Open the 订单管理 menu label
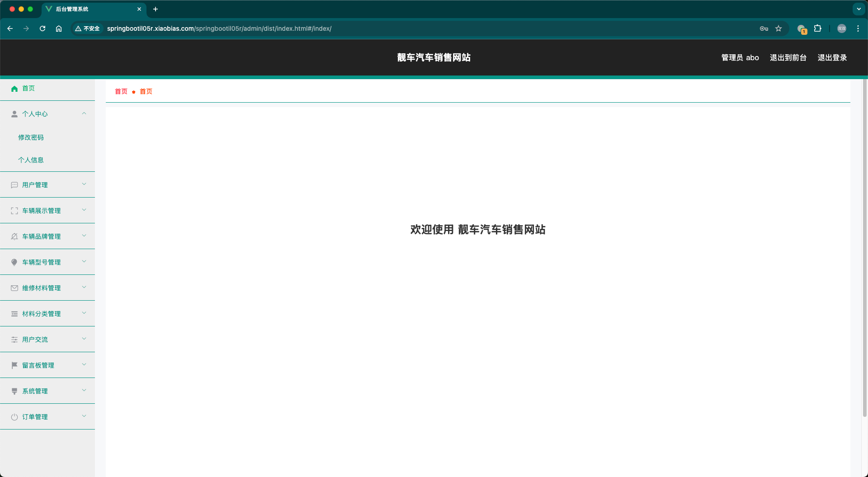868x477 pixels. [x=35, y=417]
